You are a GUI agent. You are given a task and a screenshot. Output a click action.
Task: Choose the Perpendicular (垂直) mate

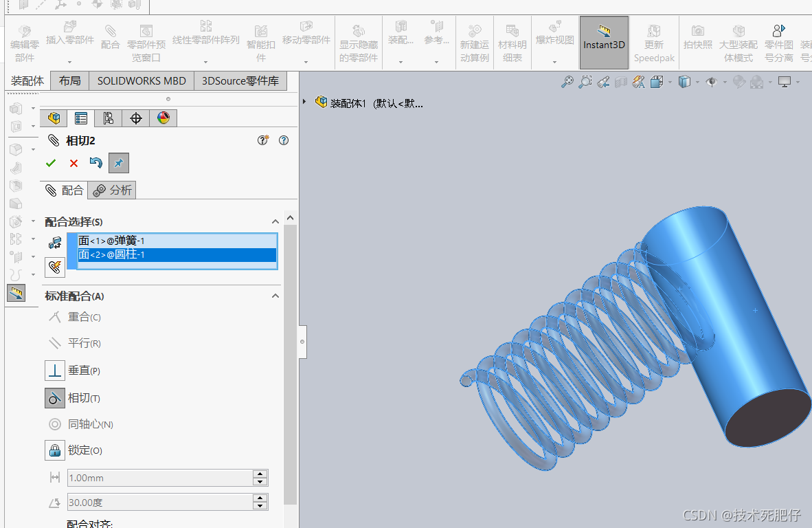54,371
